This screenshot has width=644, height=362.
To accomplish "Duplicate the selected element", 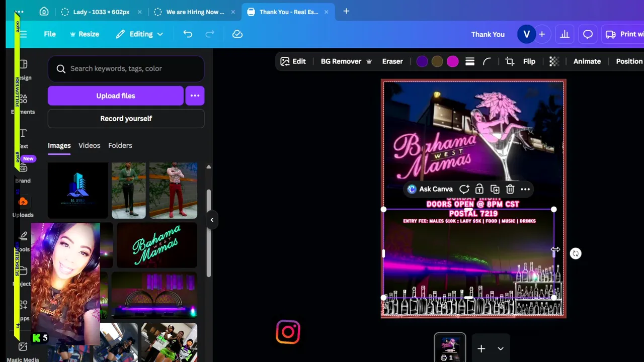I will pos(495,189).
